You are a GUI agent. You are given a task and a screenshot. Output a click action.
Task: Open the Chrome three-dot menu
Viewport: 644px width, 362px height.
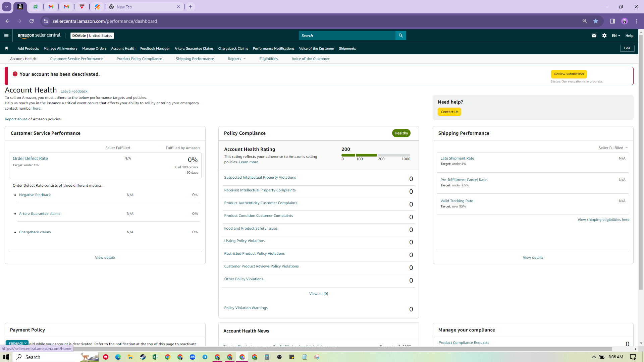click(x=636, y=21)
